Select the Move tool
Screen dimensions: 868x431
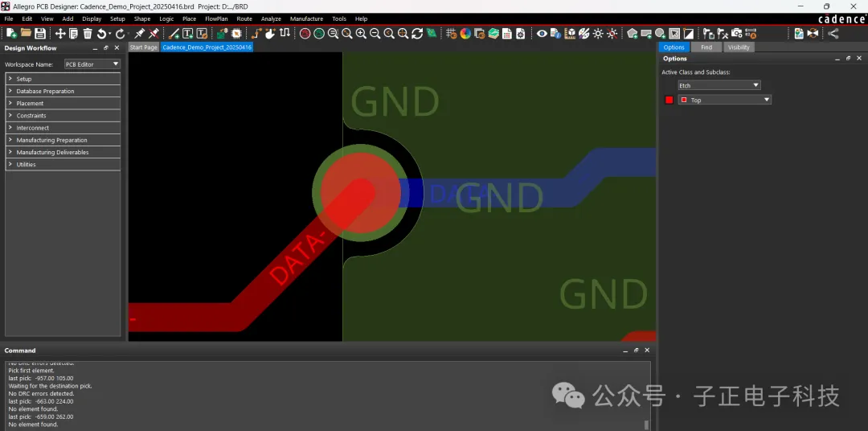(x=59, y=33)
